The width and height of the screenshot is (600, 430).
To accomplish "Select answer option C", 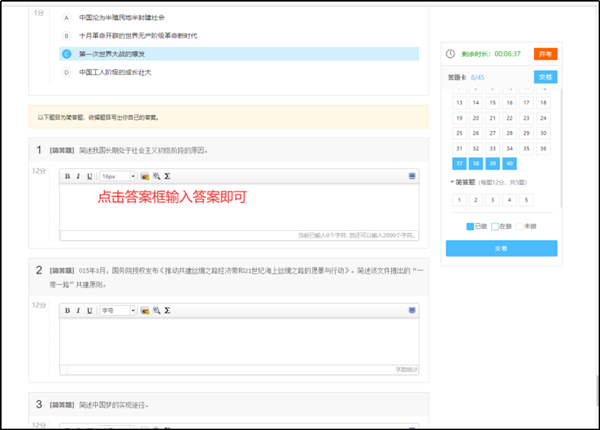I will pos(67,54).
